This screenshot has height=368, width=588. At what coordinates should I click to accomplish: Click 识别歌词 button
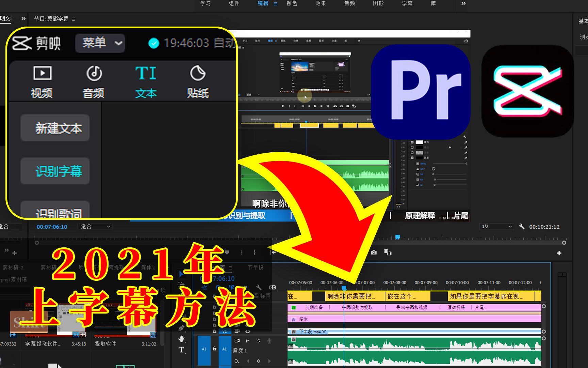(55, 210)
